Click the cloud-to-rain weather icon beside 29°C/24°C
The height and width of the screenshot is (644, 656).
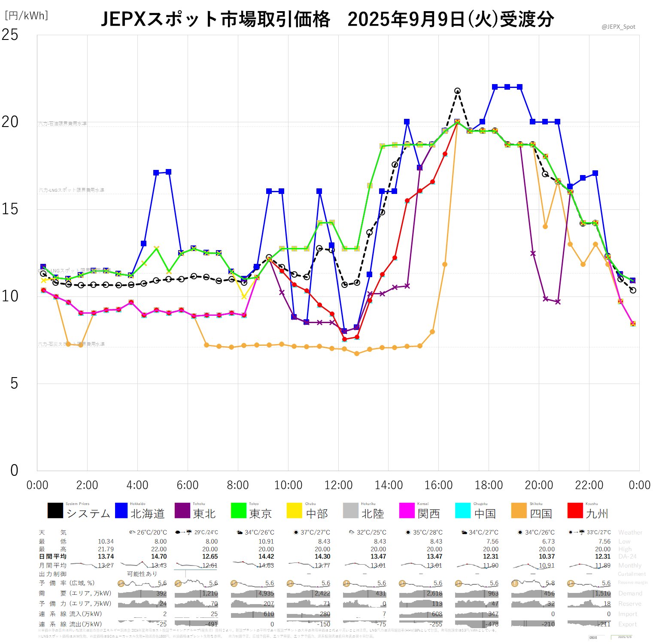pos(183,532)
